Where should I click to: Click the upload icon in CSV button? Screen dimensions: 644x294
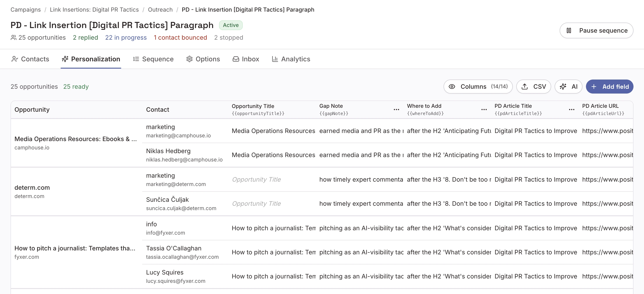click(525, 87)
